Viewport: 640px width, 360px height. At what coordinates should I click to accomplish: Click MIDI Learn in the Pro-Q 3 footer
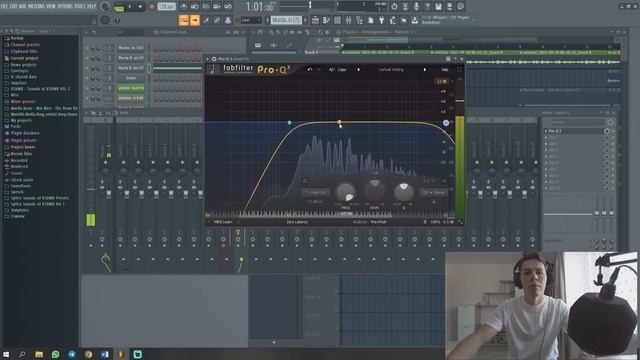coord(223,222)
